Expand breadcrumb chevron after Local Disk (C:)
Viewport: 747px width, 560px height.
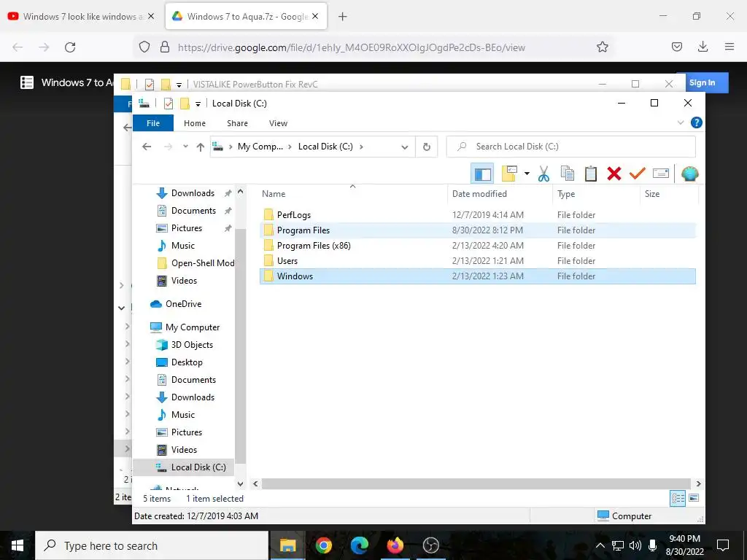click(x=361, y=147)
